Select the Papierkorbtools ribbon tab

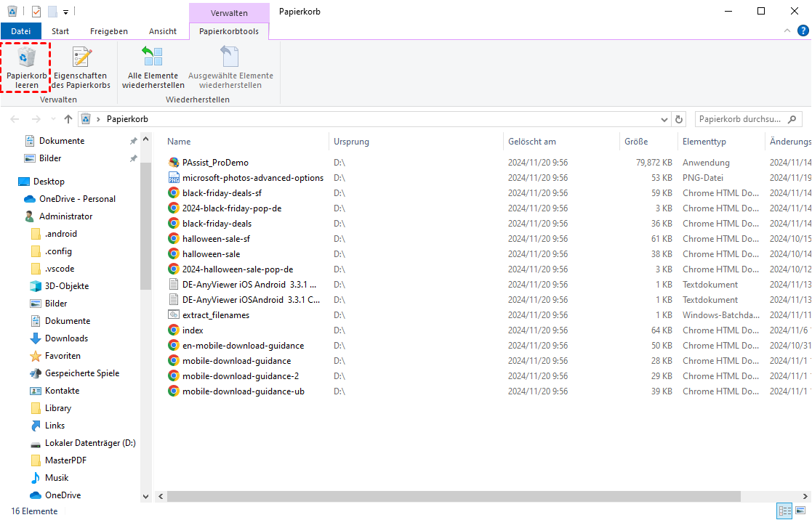(229, 31)
